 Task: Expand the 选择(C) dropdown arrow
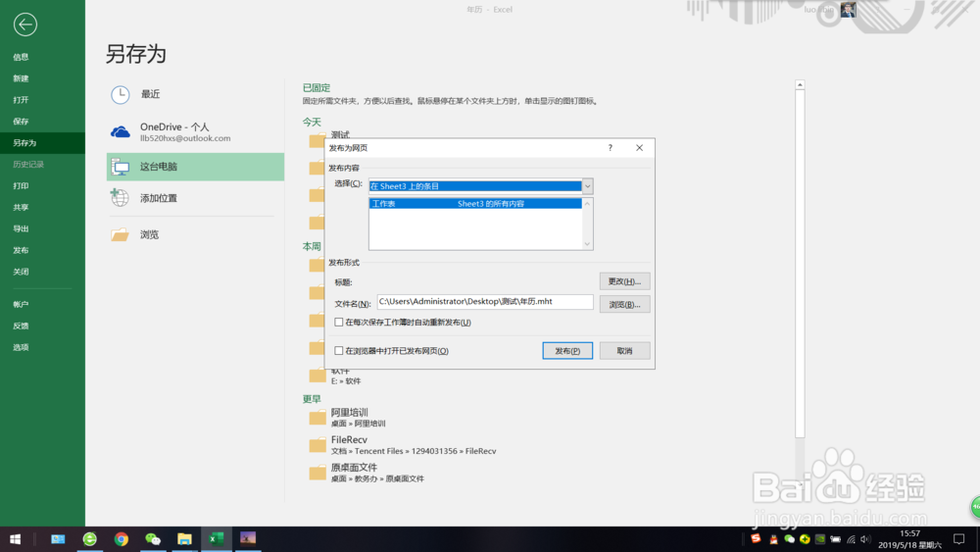(x=587, y=186)
